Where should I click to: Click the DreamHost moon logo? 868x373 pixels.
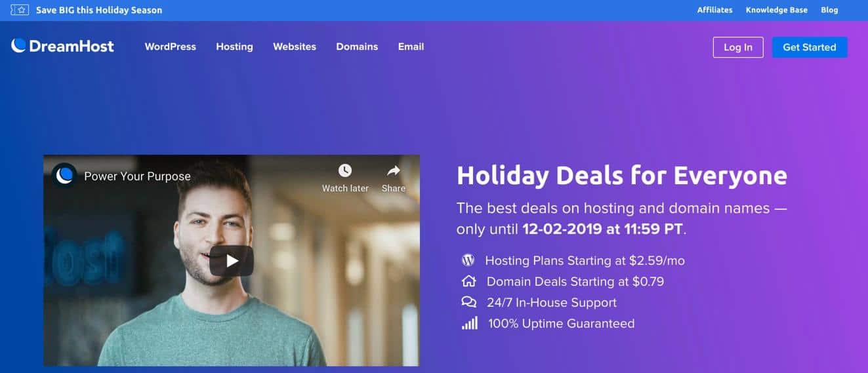[x=18, y=46]
